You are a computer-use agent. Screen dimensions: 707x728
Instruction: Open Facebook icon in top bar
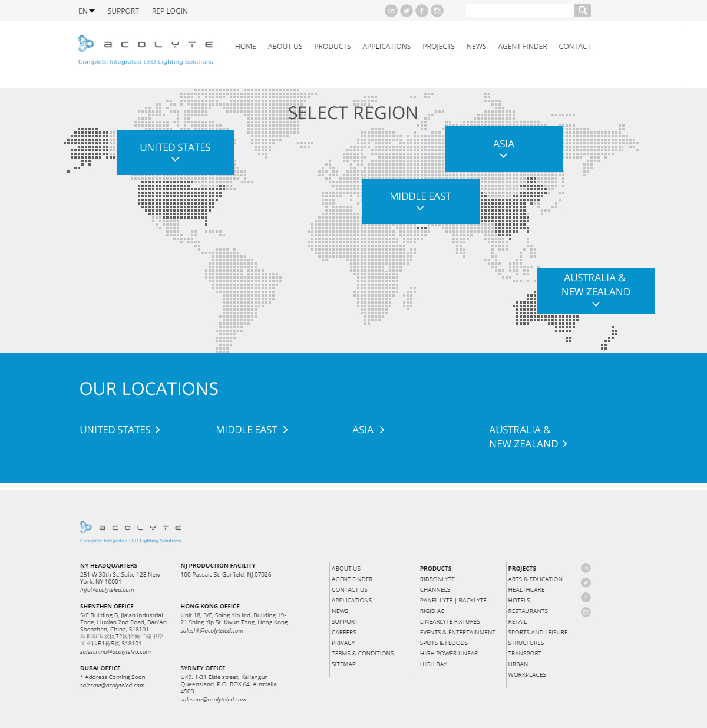click(x=422, y=11)
